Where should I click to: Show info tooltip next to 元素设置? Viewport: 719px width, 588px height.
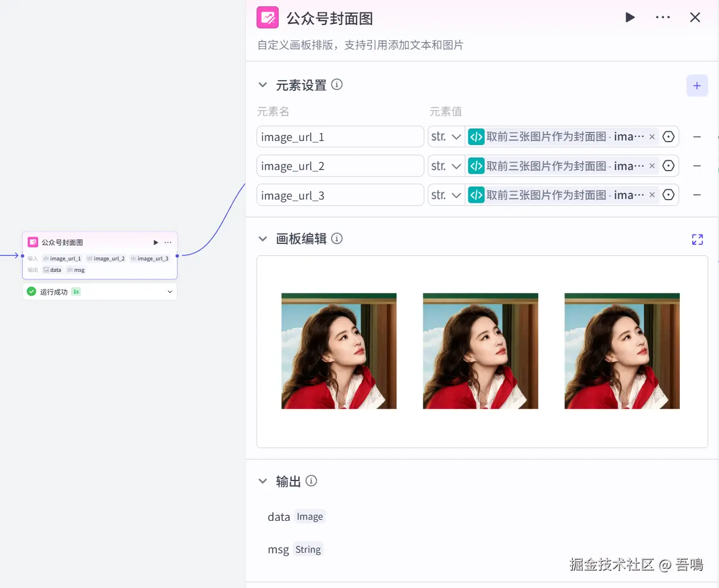(x=337, y=85)
